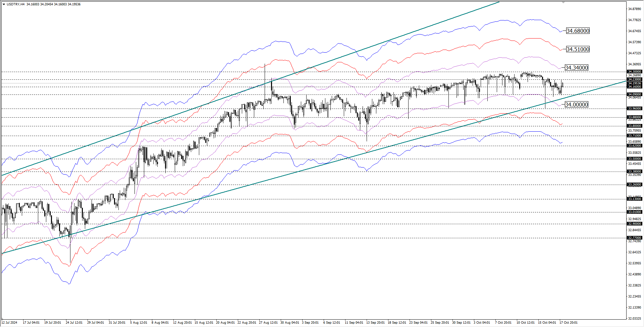
Task: Click the 32.77000 horizontal line price tag
Action: click(x=635, y=238)
